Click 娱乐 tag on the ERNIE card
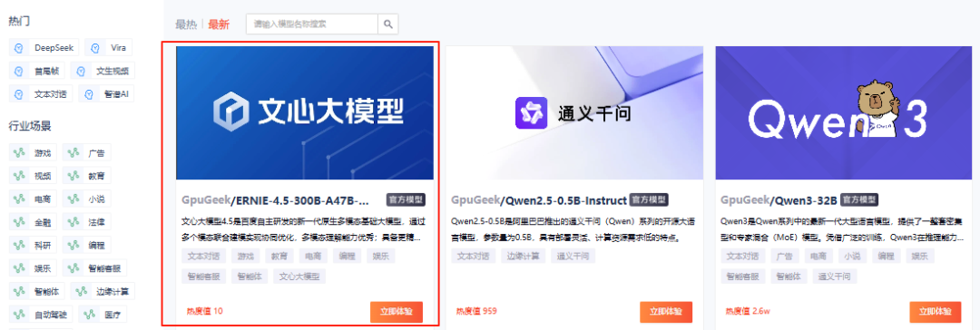 (380, 256)
